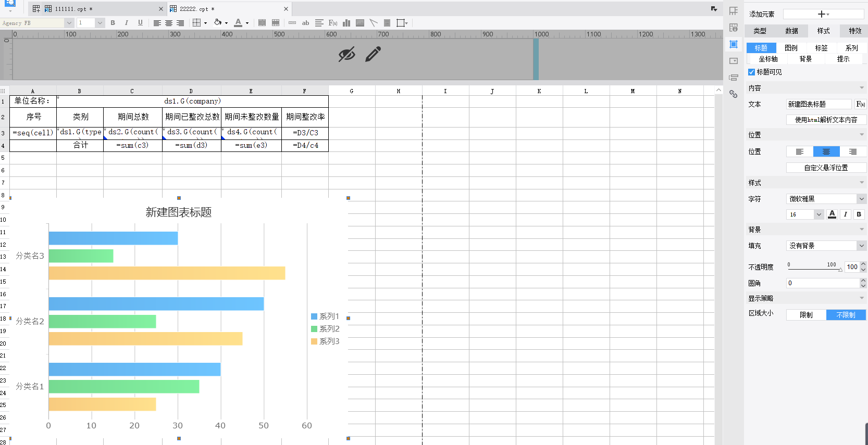Click the 文本 title text field
The width and height of the screenshot is (868, 445).
(819, 104)
